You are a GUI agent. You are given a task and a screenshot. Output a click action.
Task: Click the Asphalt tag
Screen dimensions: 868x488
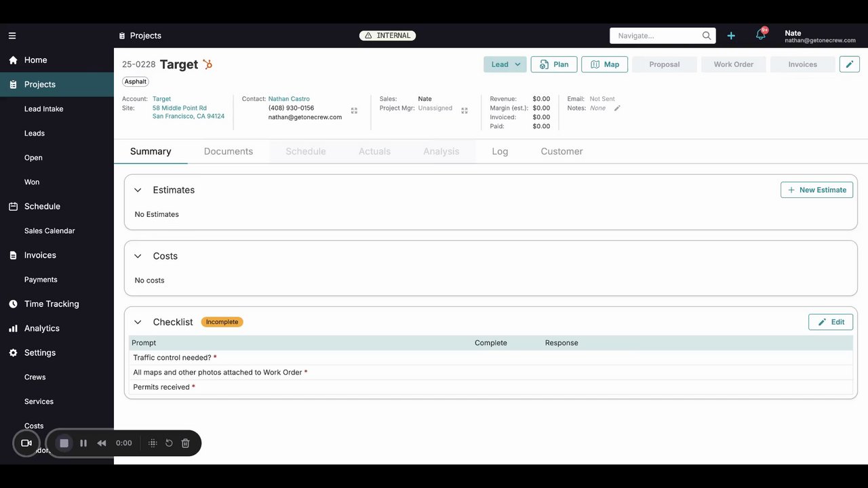click(136, 81)
